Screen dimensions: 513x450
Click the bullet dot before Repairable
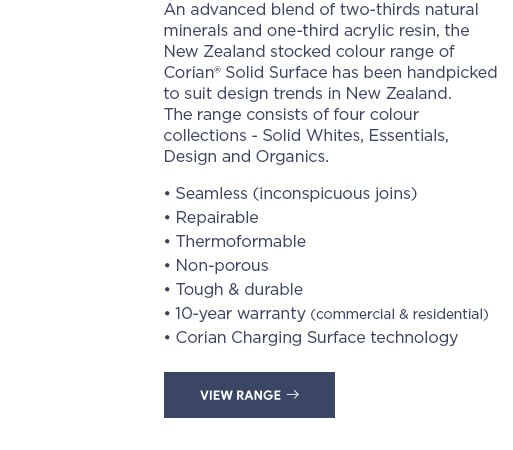[x=167, y=217]
